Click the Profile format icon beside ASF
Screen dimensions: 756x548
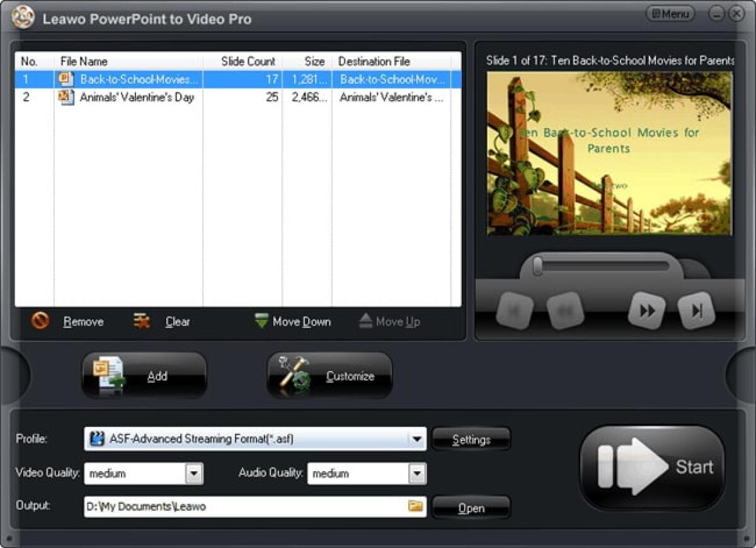coord(96,438)
